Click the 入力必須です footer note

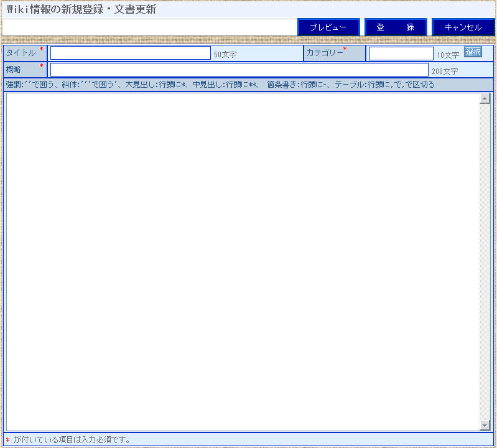tap(72, 439)
